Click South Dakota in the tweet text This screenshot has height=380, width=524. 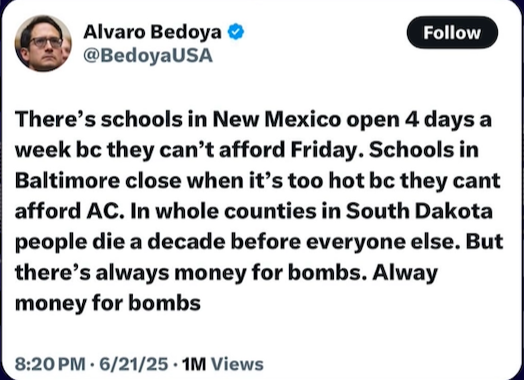(419, 211)
